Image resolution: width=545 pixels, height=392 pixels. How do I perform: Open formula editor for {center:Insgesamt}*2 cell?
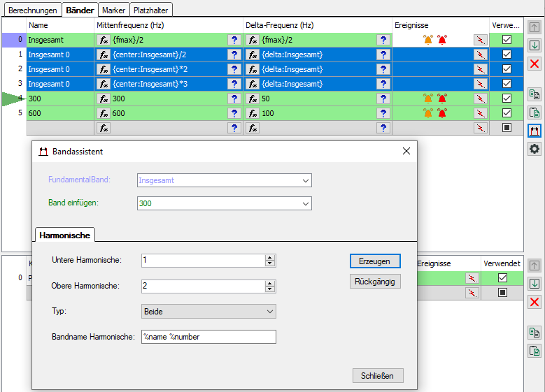tap(104, 69)
